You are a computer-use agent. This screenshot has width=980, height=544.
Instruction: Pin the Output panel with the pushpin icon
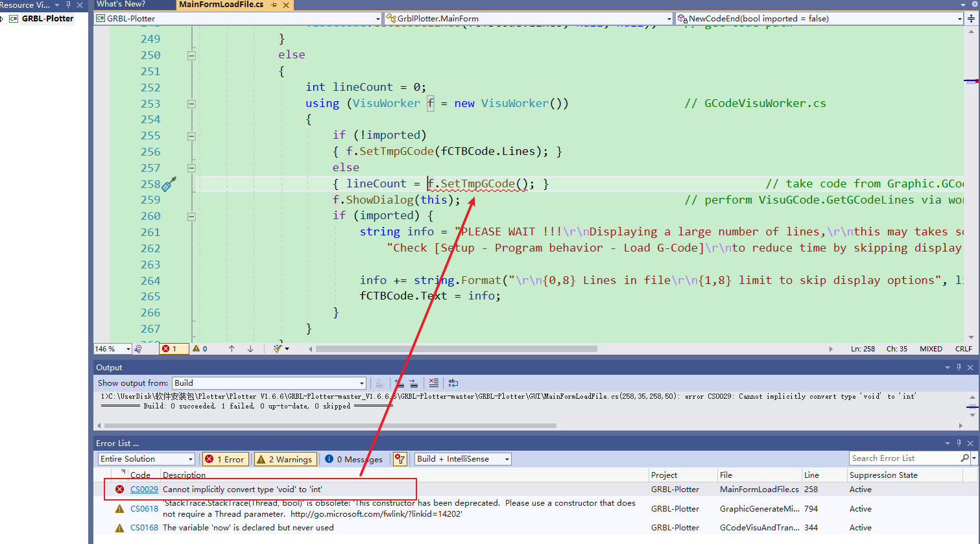click(x=959, y=368)
